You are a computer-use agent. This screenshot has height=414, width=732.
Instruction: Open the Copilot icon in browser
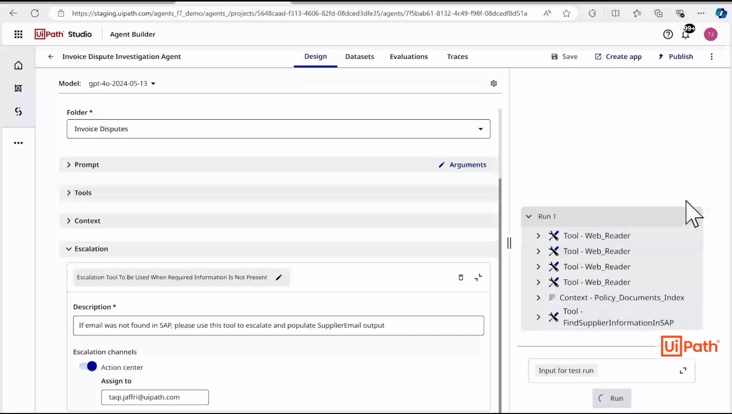pos(721,13)
